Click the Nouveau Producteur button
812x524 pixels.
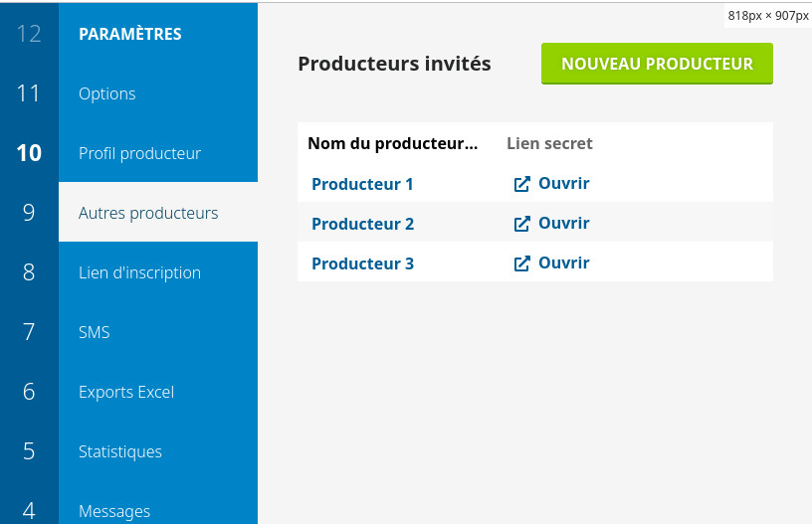coord(657,64)
